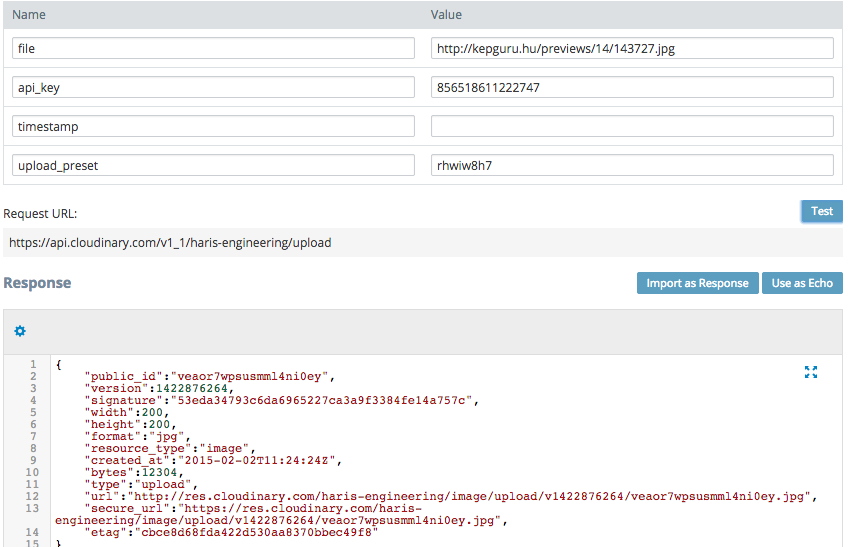Click the "url" http://res.cloudinary.com line
This screenshot has width=855, height=547.
(x=450, y=496)
